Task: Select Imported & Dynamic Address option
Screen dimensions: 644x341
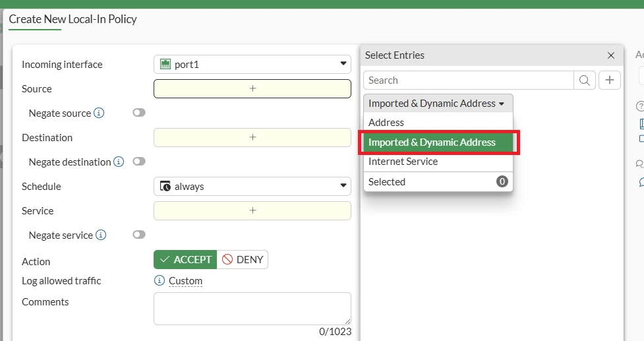Action: tap(438, 142)
